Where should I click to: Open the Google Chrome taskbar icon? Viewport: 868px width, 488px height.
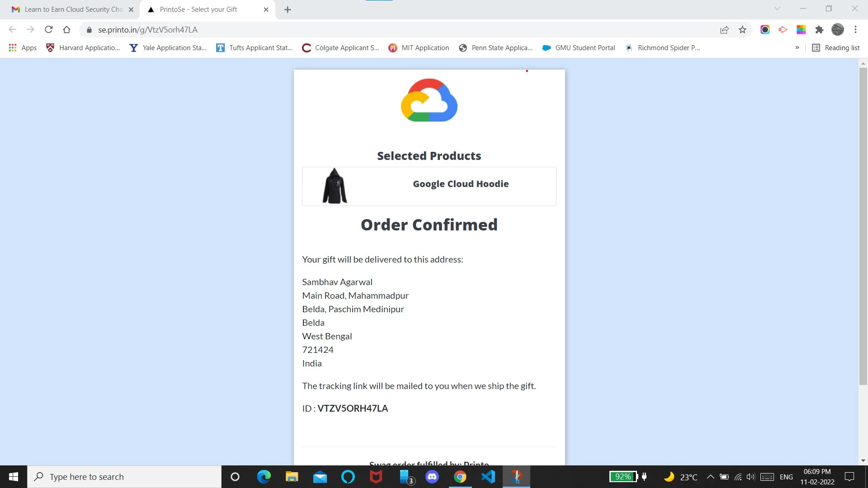pos(460,477)
